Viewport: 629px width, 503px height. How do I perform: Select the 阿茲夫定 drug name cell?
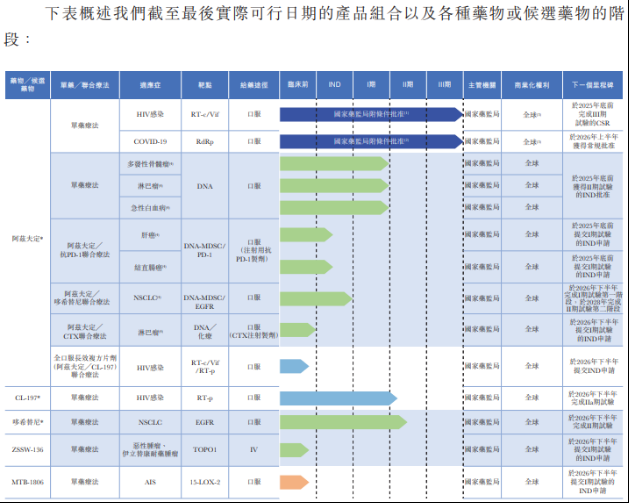[x=26, y=240]
